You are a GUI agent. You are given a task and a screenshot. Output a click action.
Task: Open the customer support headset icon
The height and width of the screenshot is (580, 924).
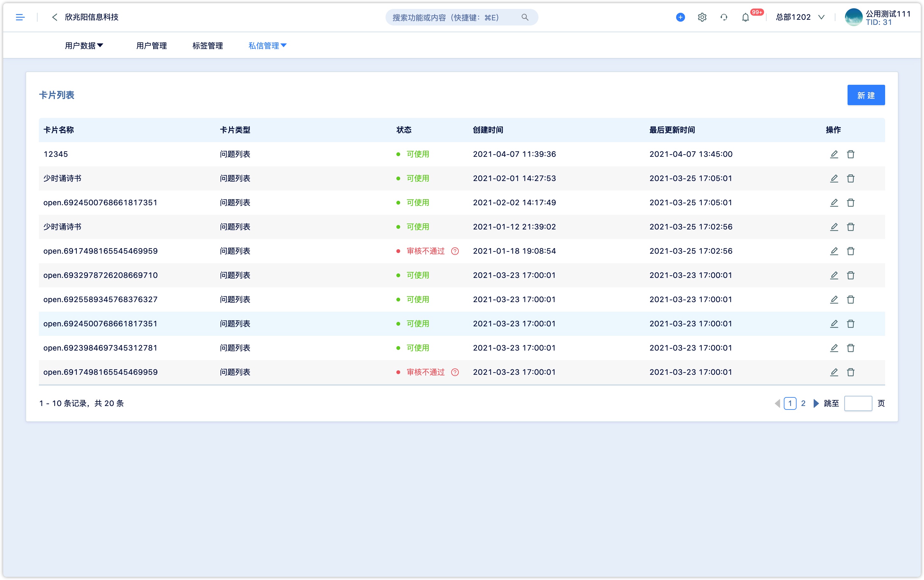(x=724, y=17)
